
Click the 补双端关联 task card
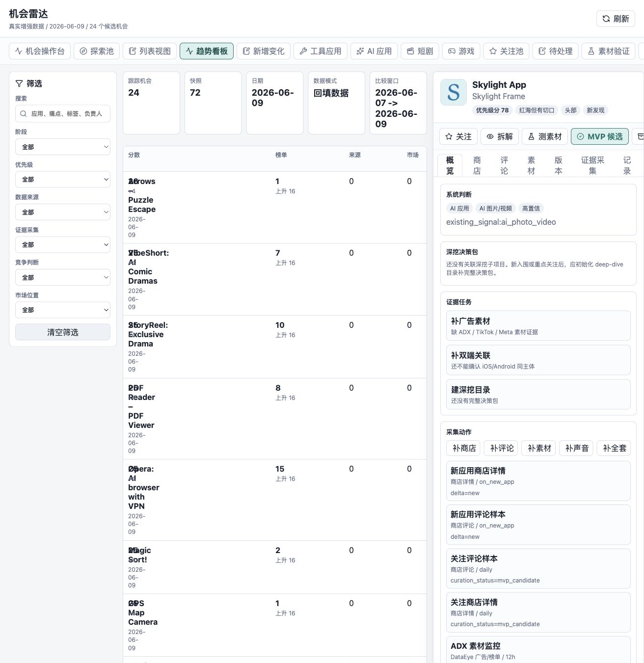coord(538,360)
